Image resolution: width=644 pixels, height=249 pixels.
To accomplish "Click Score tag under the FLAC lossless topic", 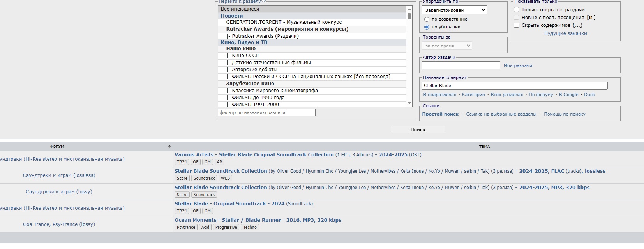I will [182, 179].
